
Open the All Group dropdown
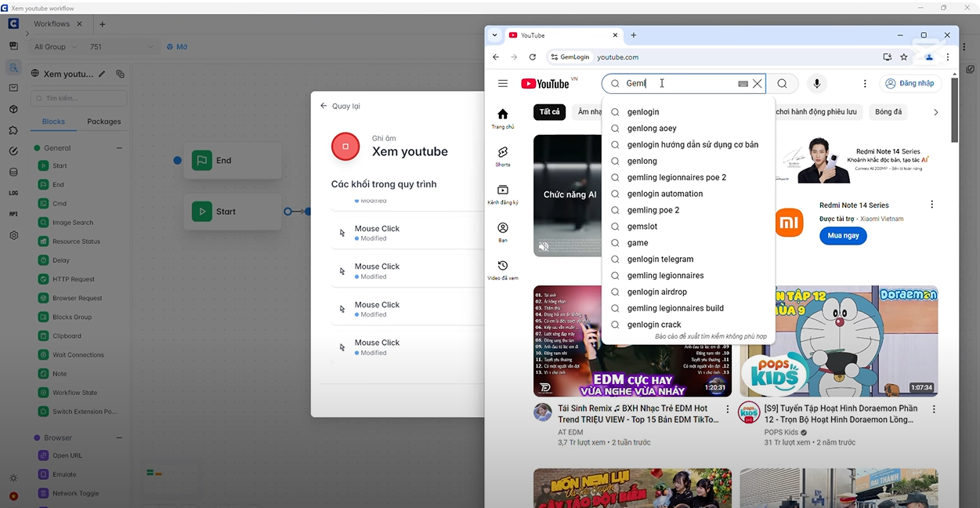tap(49, 46)
